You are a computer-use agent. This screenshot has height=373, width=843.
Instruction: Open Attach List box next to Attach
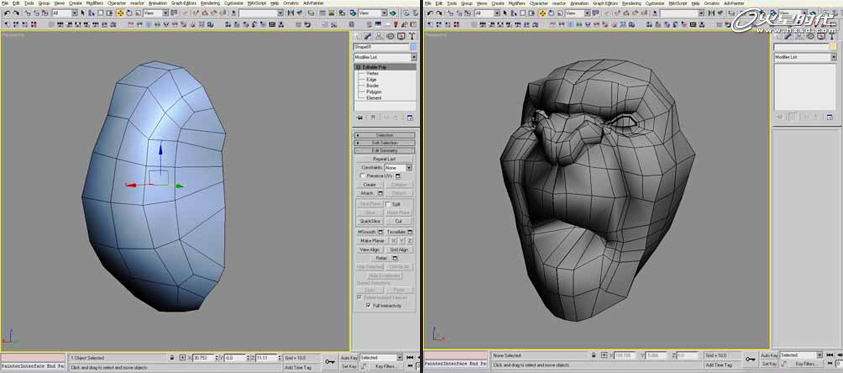[380, 193]
